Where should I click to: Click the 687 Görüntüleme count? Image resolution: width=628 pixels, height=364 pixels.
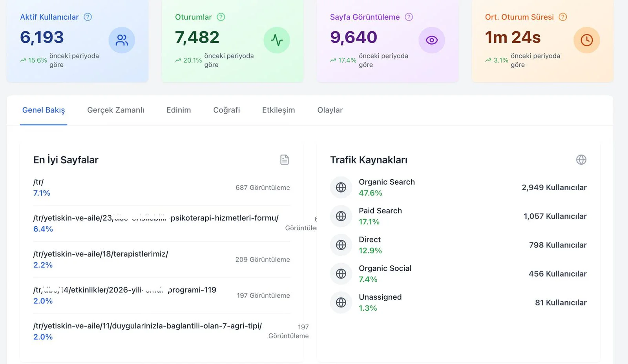coord(263,187)
